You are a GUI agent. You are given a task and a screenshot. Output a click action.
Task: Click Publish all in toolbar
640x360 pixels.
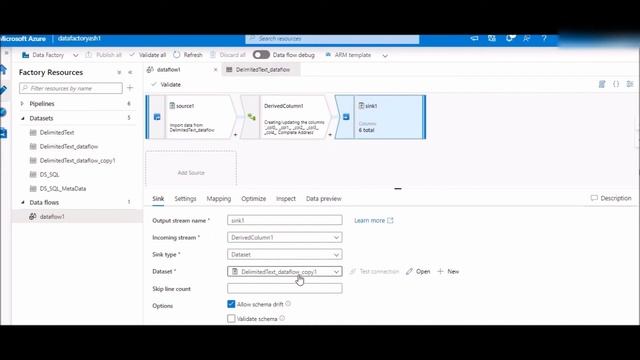click(x=103, y=55)
